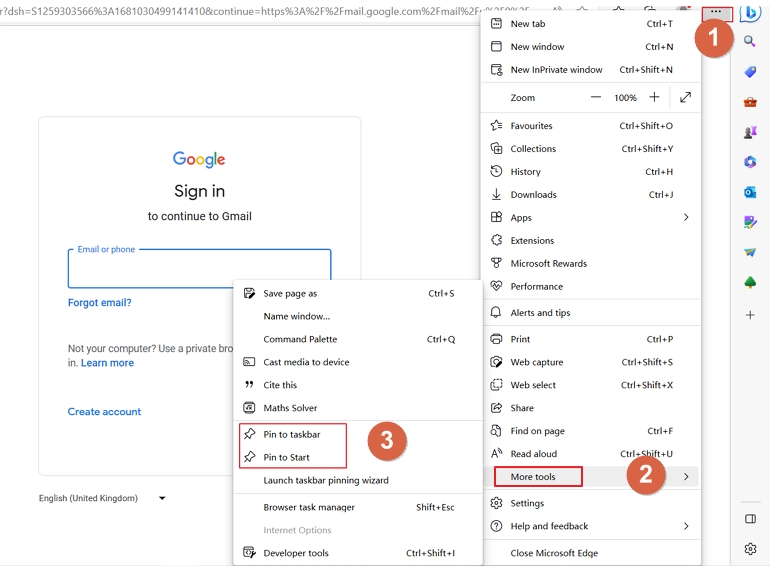Viewport: 770px width, 566px height.
Task: Select Cite this in submenu
Action: (x=358, y=385)
